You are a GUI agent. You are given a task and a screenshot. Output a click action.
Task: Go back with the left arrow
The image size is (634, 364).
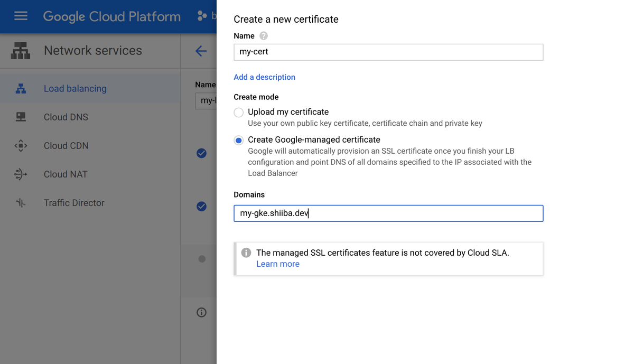click(201, 51)
